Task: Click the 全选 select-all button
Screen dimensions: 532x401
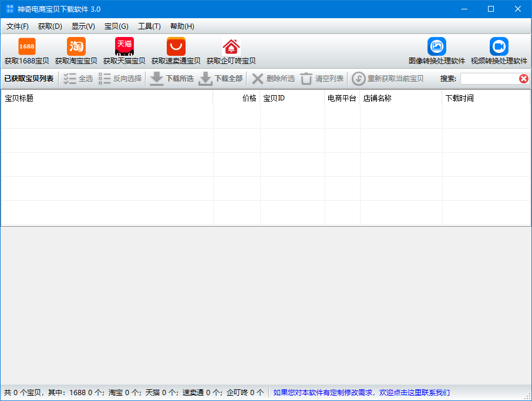Action: pos(77,79)
